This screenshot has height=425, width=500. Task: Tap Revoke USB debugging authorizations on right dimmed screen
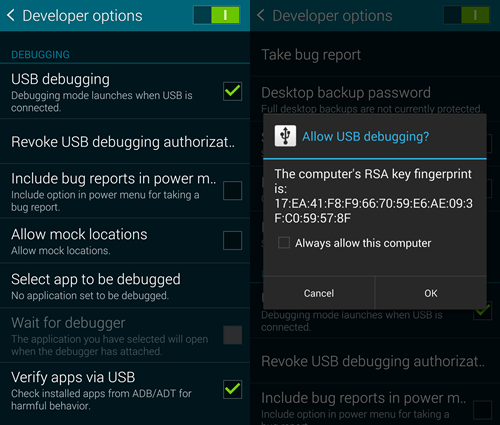(375, 361)
